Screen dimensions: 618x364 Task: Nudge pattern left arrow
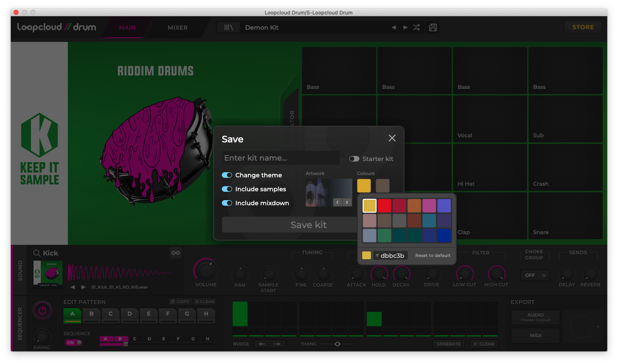pyautogui.click(x=262, y=344)
